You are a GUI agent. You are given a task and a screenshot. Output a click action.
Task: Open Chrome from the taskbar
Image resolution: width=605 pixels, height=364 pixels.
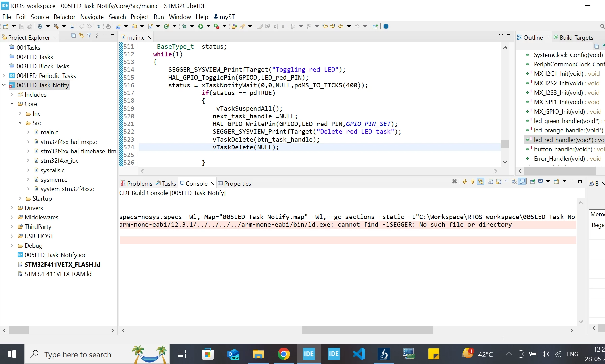pos(283,354)
